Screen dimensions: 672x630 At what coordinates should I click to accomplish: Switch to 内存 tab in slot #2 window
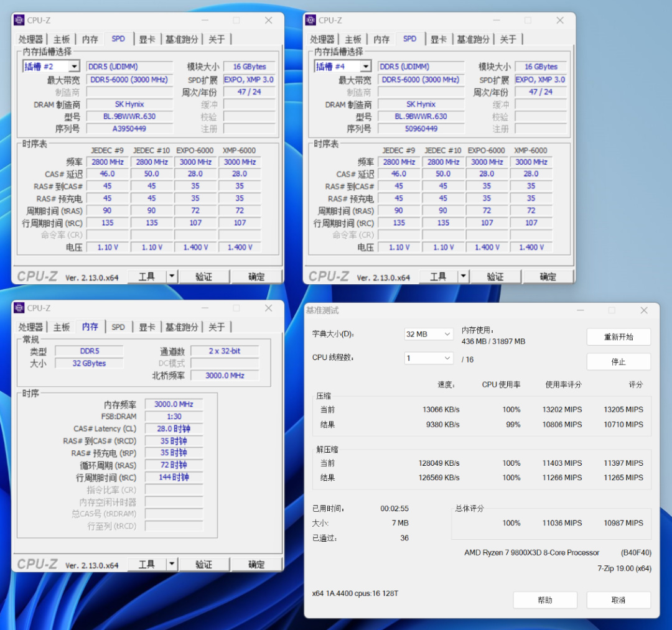(x=90, y=39)
